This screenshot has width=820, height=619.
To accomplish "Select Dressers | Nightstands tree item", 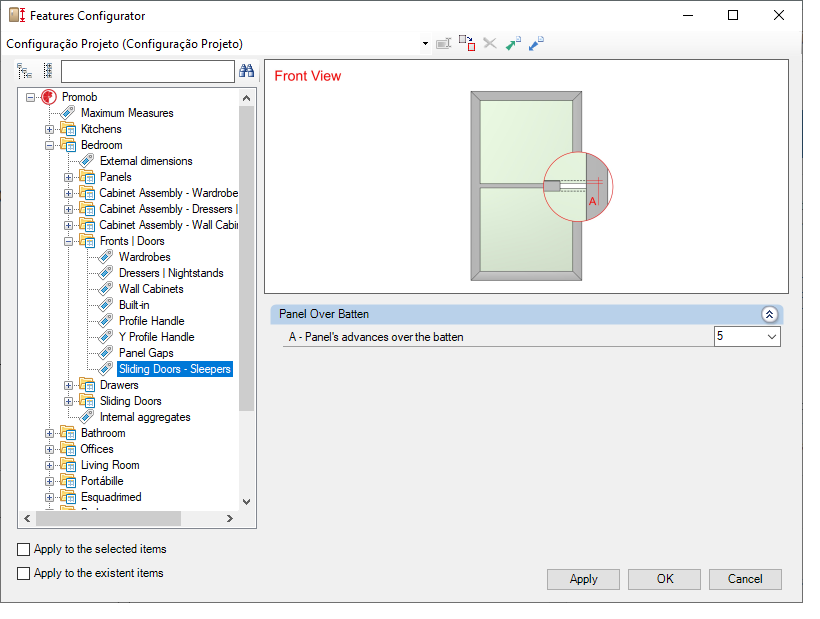I will 171,273.
